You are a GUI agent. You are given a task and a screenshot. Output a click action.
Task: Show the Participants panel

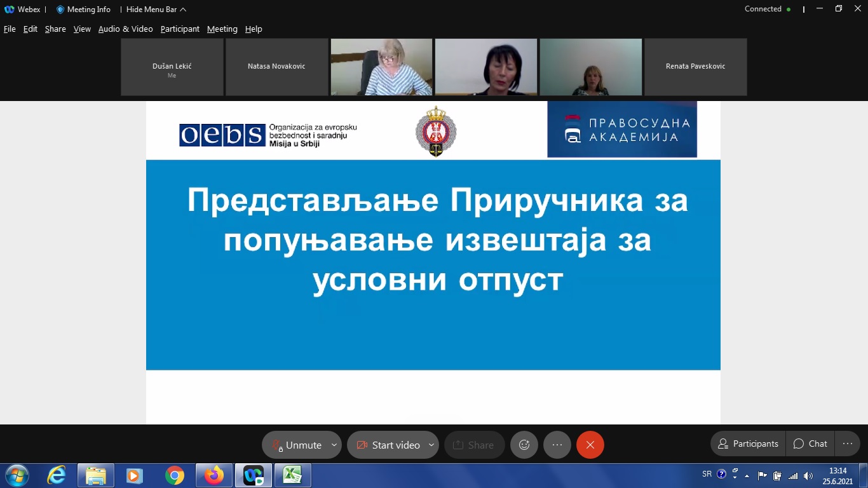[x=748, y=444]
